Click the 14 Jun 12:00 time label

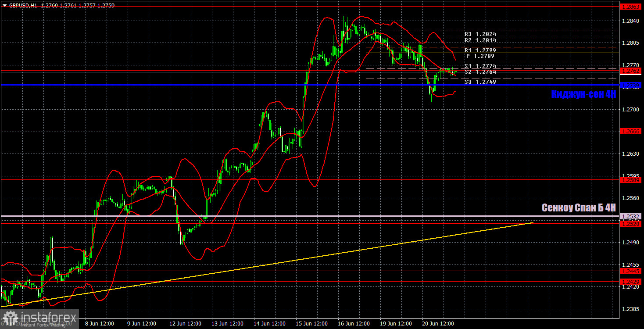point(269,324)
